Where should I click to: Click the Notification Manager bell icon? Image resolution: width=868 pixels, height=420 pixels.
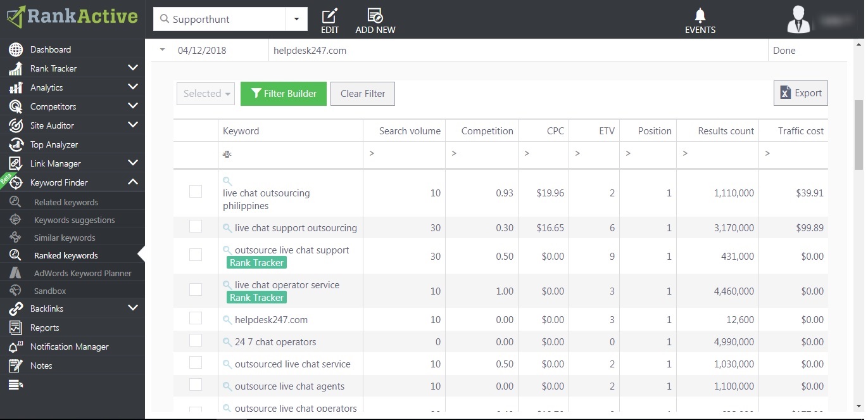(x=16, y=347)
